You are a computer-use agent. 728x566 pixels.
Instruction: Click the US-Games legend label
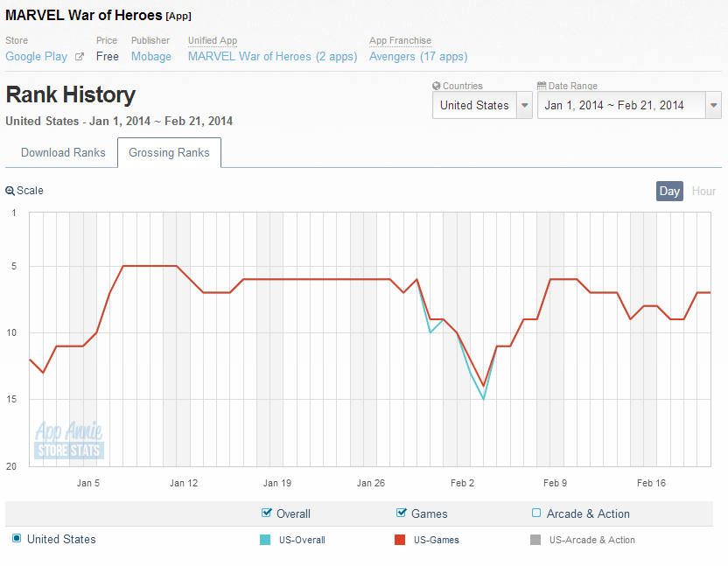(437, 540)
